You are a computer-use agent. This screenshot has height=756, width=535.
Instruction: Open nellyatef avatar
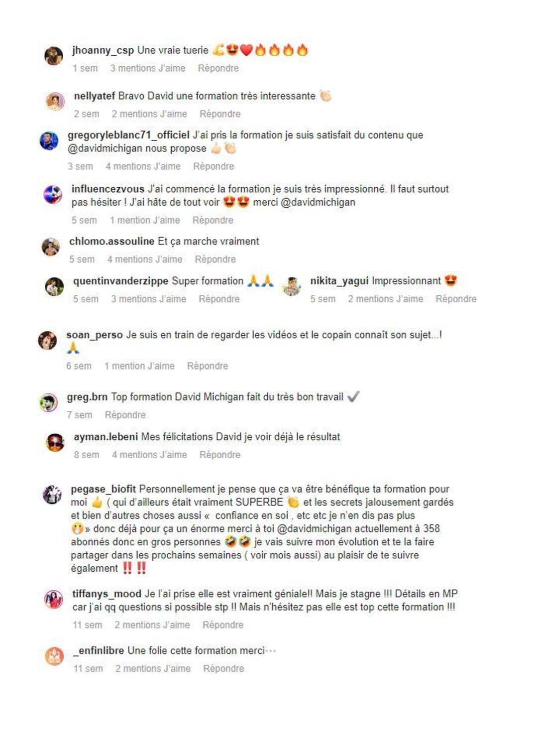pos(55,102)
